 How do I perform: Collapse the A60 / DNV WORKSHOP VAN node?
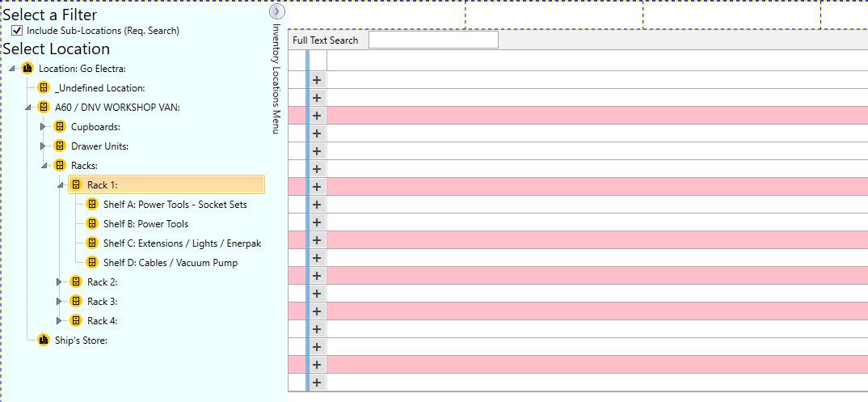28,108
